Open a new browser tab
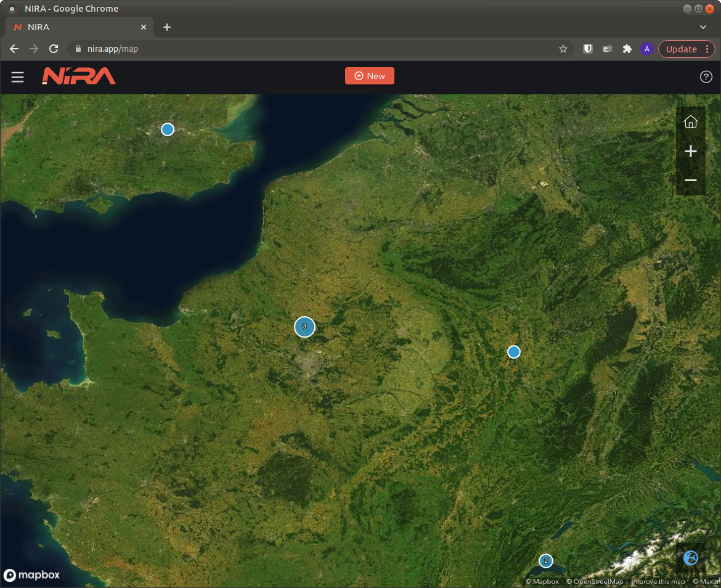This screenshot has width=721, height=588. point(167,27)
